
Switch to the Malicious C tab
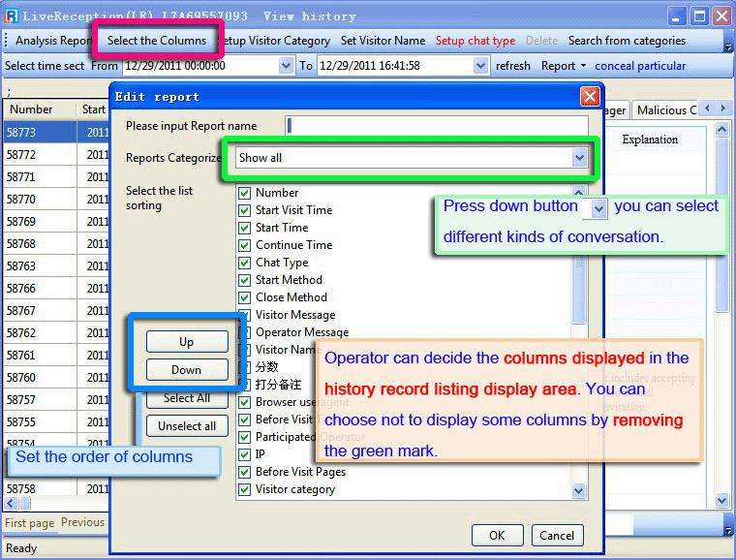666,110
